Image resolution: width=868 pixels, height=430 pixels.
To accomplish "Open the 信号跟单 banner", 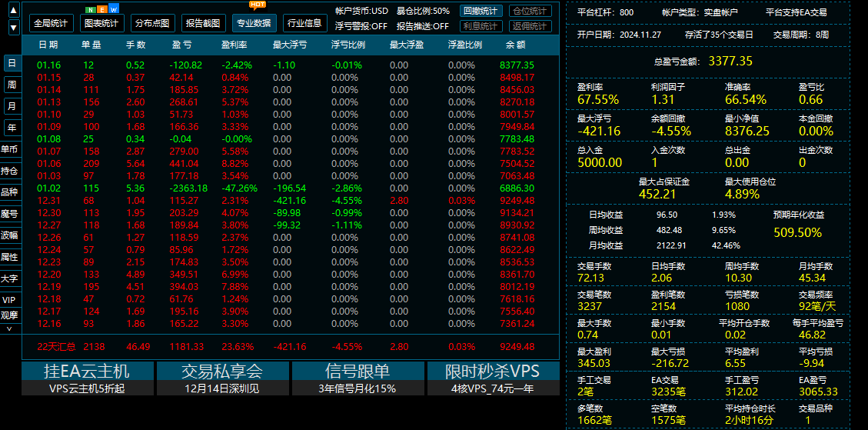I will [x=358, y=378].
